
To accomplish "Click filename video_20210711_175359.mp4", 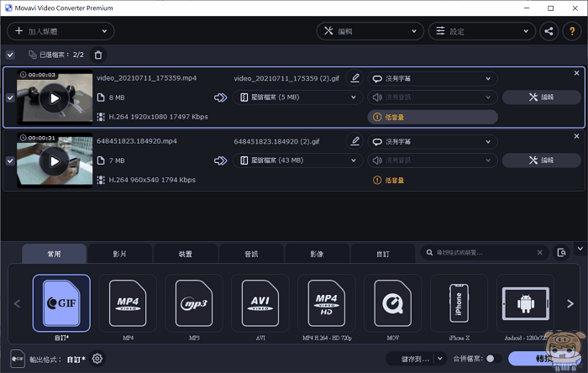I will pyautogui.click(x=147, y=78).
